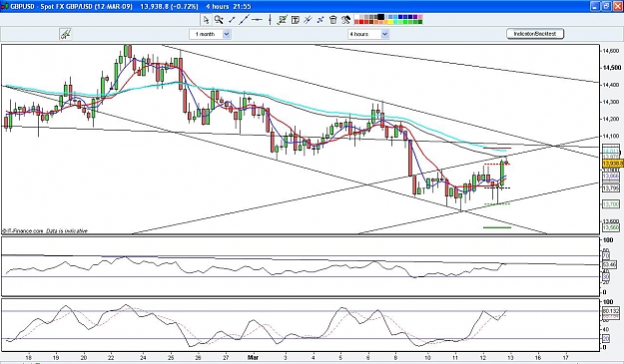Pick the yellow color swatch
Screen dimensions: 624x364
[x=390, y=22]
